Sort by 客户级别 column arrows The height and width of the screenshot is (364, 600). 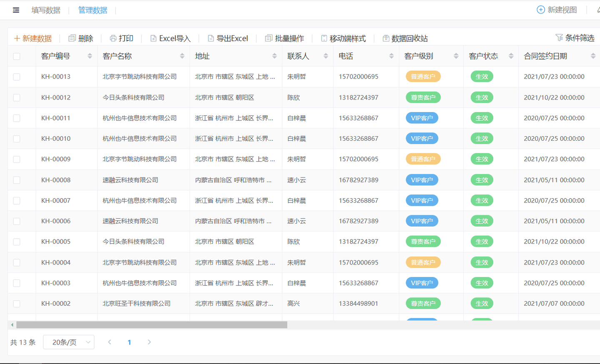click(456, 56)
